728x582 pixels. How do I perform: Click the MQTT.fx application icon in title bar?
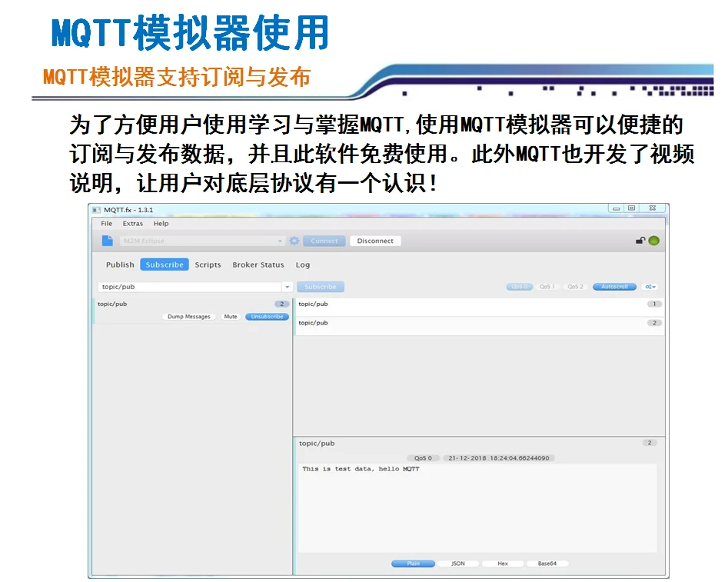pos(96,210)
